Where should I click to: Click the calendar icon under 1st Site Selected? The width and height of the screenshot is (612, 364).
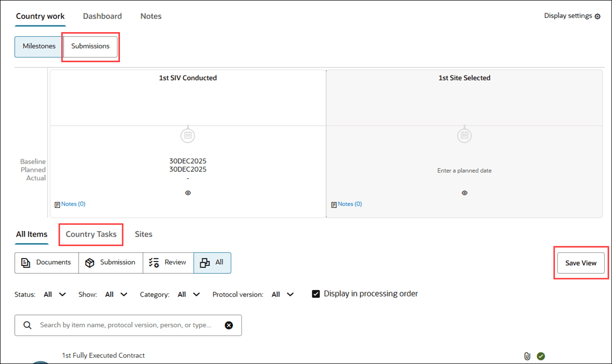[x=464, y=135]
